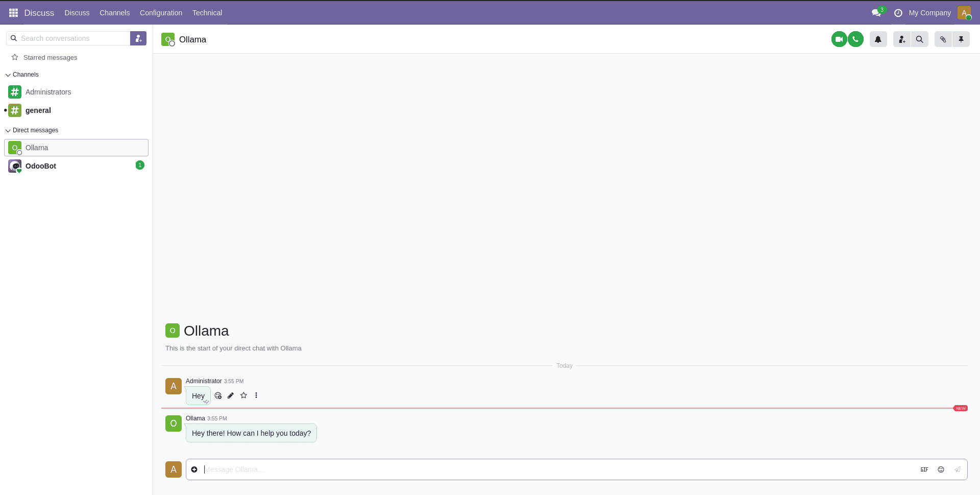The height and width of the screenshot is (495, 980).
Task: Open notification settings for this chat
Action: tap(878, 39)
